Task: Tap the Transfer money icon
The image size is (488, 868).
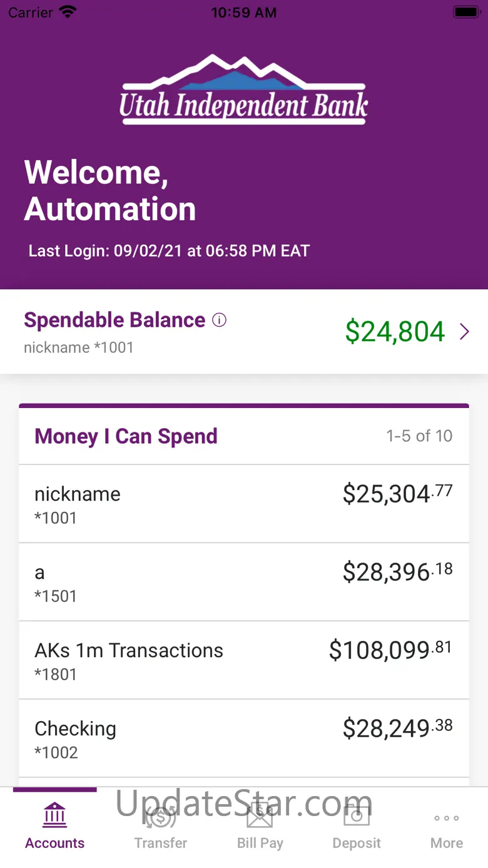Action: click(161, 815)
